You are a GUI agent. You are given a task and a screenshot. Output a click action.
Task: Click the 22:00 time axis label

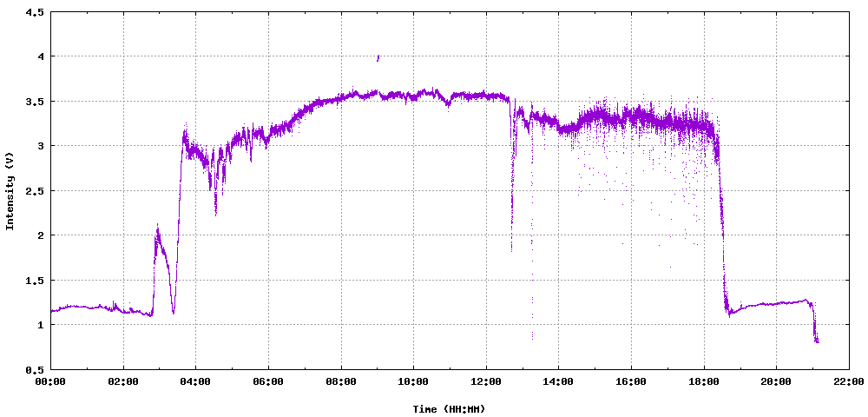coord(849,381)
